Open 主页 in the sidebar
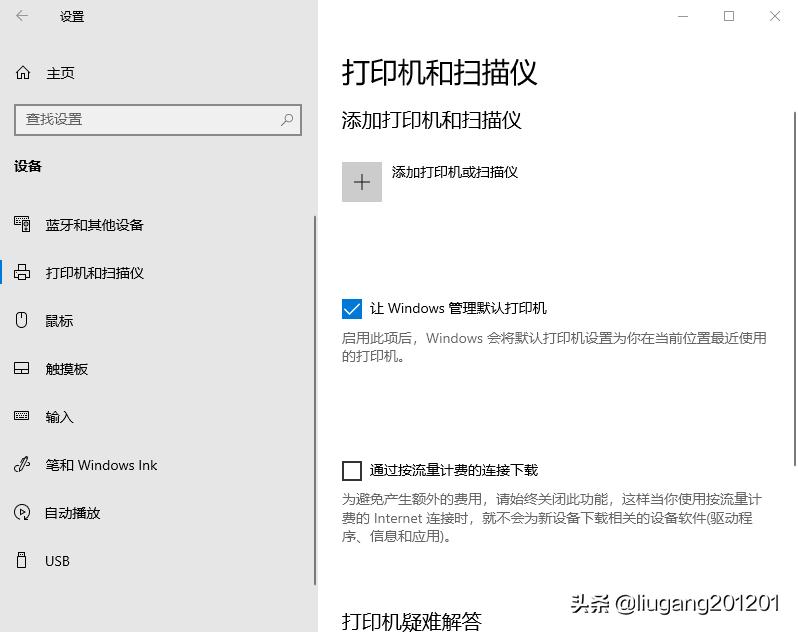Screen dimensions: 798x632 tap(61, 73)
